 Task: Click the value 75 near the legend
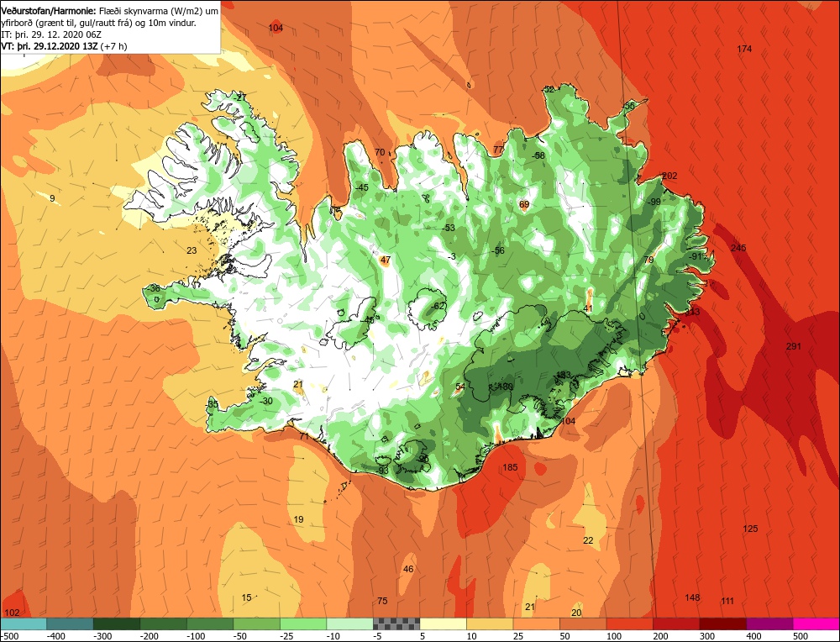click(x=382, y=601)
